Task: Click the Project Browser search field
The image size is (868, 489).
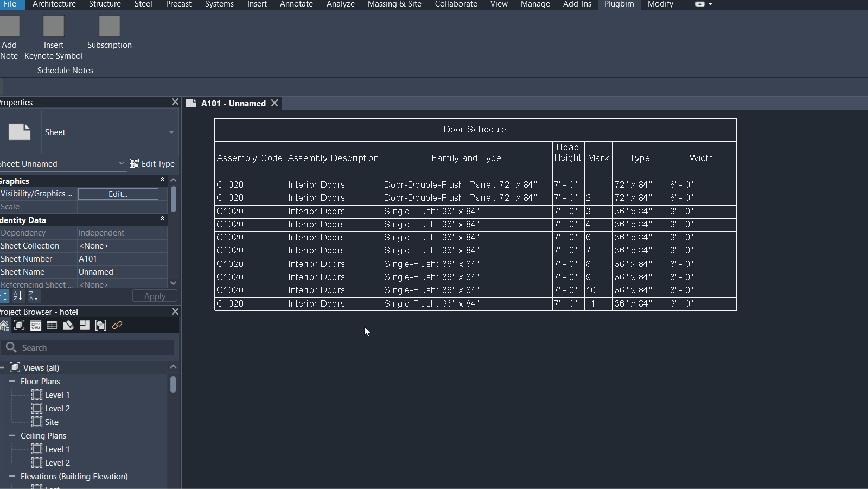Action: [87, 347]
